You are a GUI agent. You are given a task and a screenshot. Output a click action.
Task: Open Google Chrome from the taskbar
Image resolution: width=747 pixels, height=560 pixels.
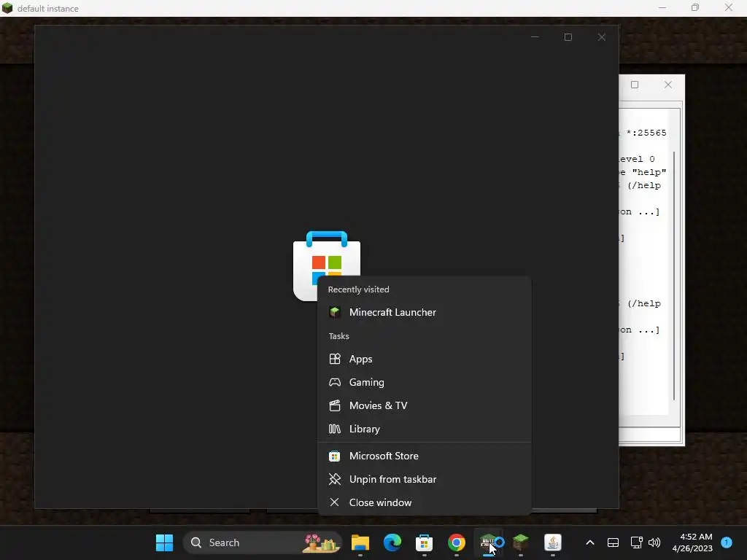click(457, 542)
